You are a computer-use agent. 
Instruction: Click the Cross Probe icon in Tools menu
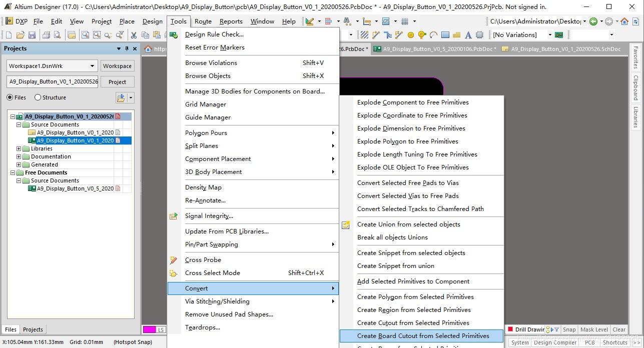[x=174, y=260]
